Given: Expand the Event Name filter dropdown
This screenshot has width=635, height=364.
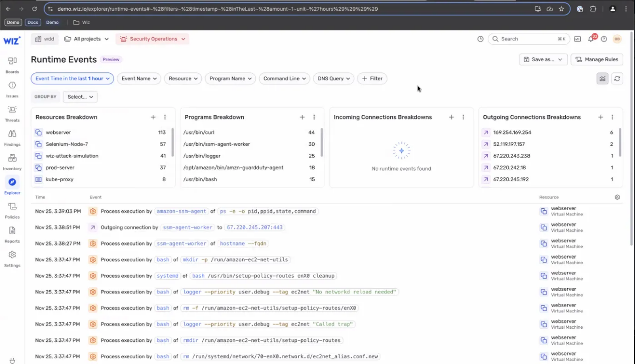Looking at the screenshot, I should [139, 79].
